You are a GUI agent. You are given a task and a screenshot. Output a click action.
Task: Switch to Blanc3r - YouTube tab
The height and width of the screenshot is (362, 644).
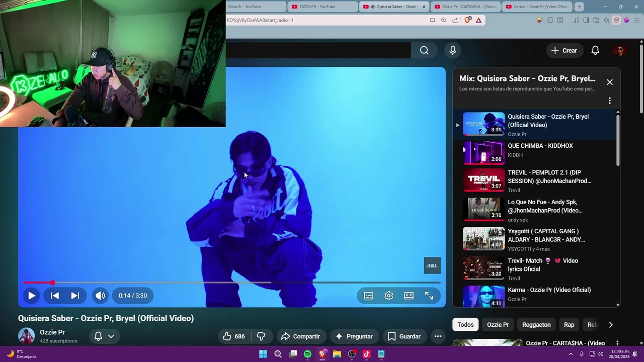pos(256,7)
